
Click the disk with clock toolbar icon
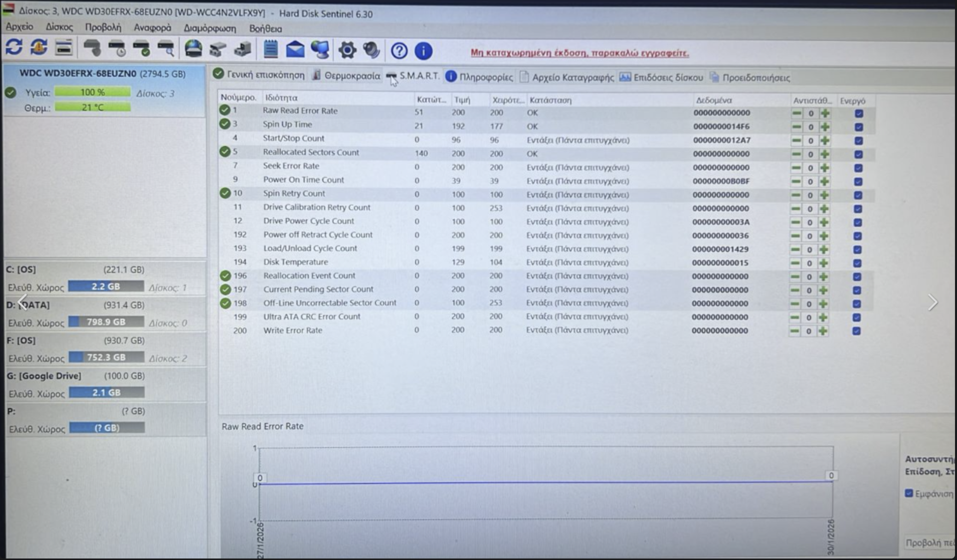click(x=117, y=49)
